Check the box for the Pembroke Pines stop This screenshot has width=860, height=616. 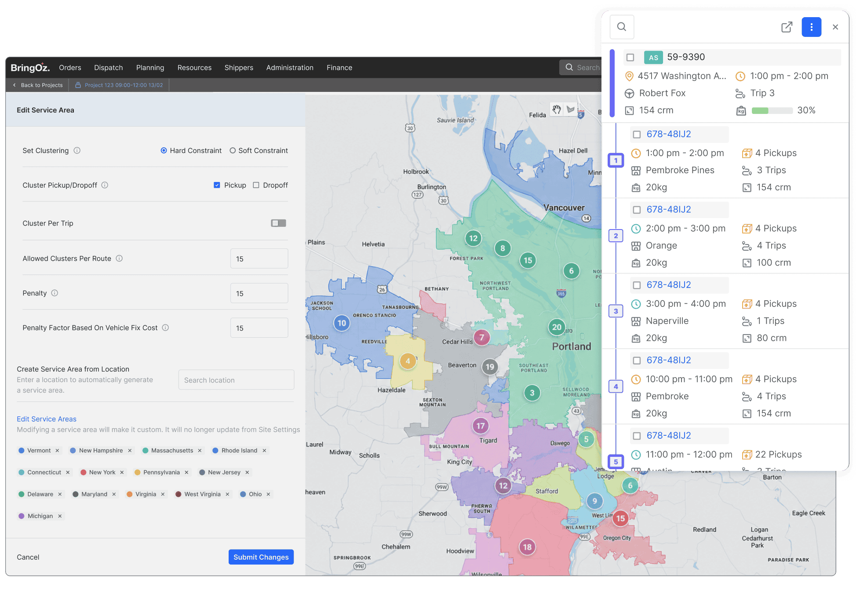637,135
